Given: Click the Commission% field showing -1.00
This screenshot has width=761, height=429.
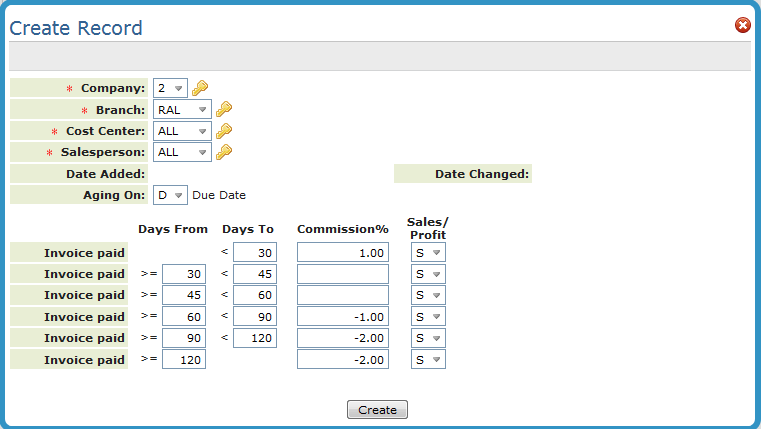Looking at the screenshot, I should 342,317.
